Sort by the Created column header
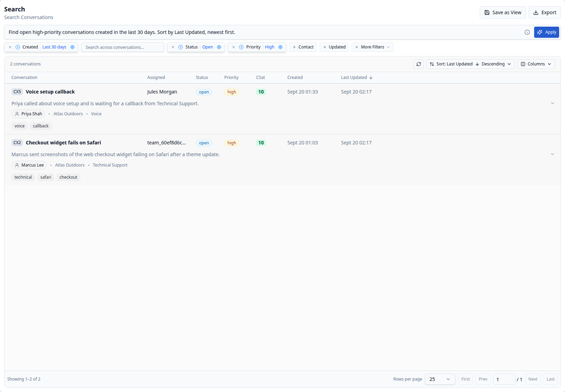This screenshot has height=392, width=565. pos(295,78)
